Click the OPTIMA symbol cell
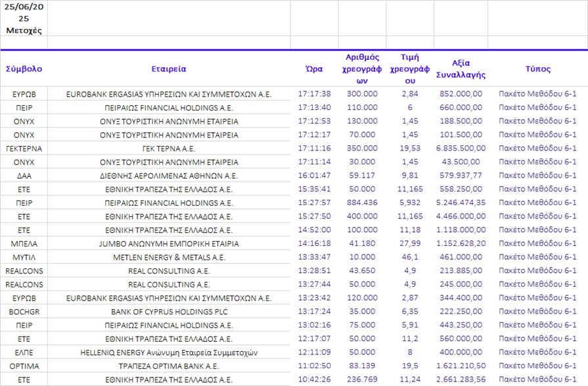588x386 pixels. pyautogui.click(x=24, y=366)
